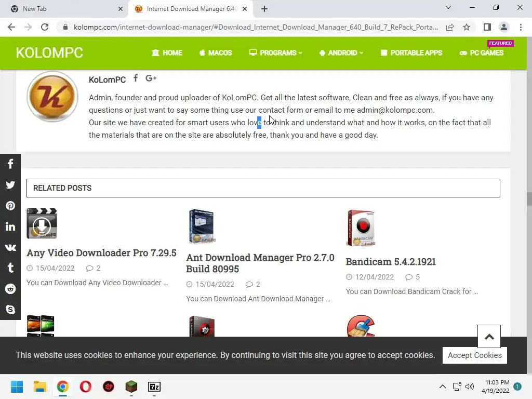Open the volume control in system tray
This screenshot has width=532, height=399.
pos(470,387)
